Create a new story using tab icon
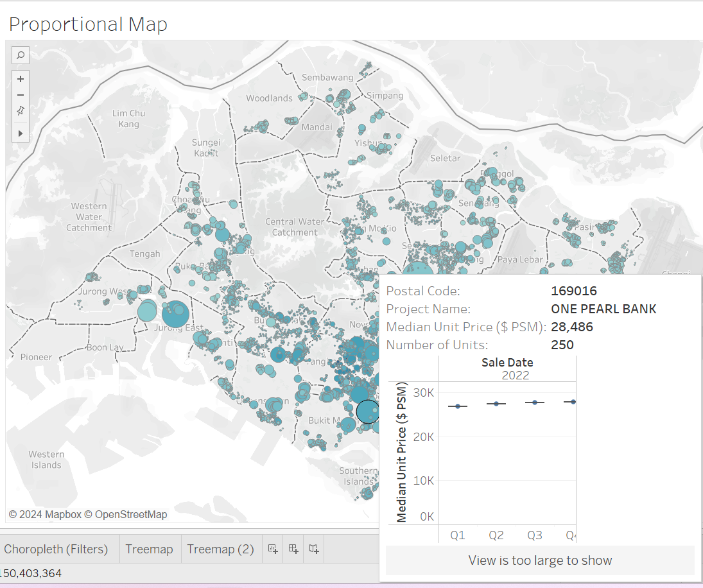Image resolution: width=703 pixels, height=588 pixels. tap(314, 549)
